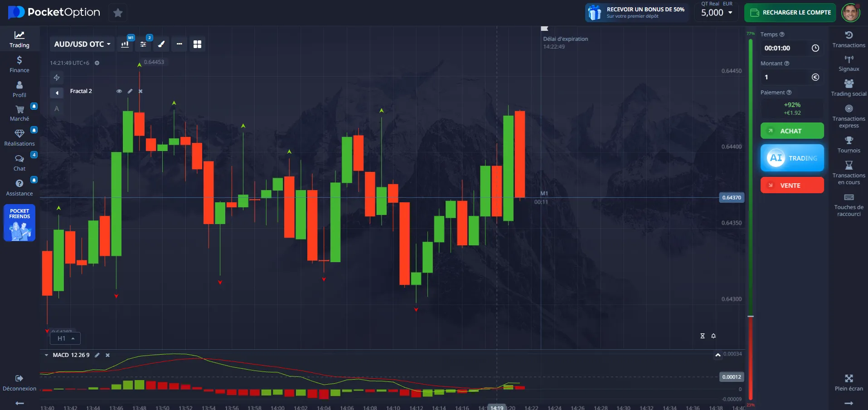Click the trader sentiment bar
Image resolution: width=868 pixels, height=410 pixels.
click(751, 218)
